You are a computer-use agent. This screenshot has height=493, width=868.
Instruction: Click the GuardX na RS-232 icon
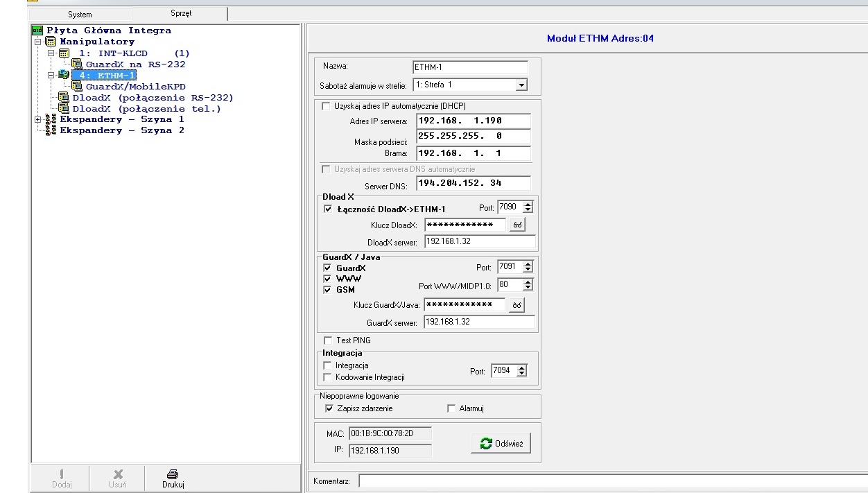point(77,64)
